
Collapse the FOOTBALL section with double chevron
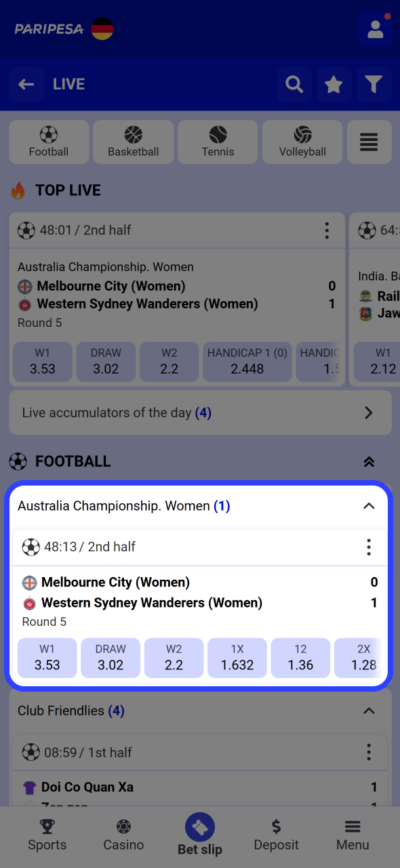[368, 461]
